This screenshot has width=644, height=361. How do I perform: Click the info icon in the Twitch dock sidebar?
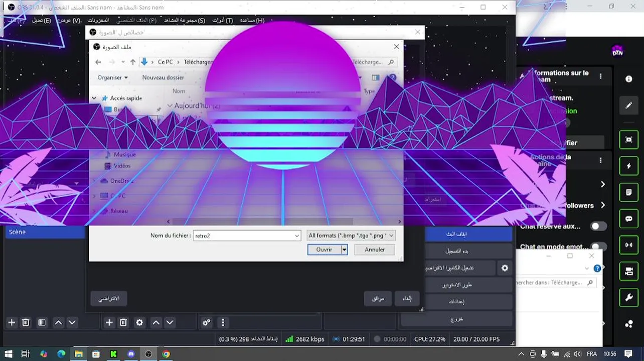(629, 79)
